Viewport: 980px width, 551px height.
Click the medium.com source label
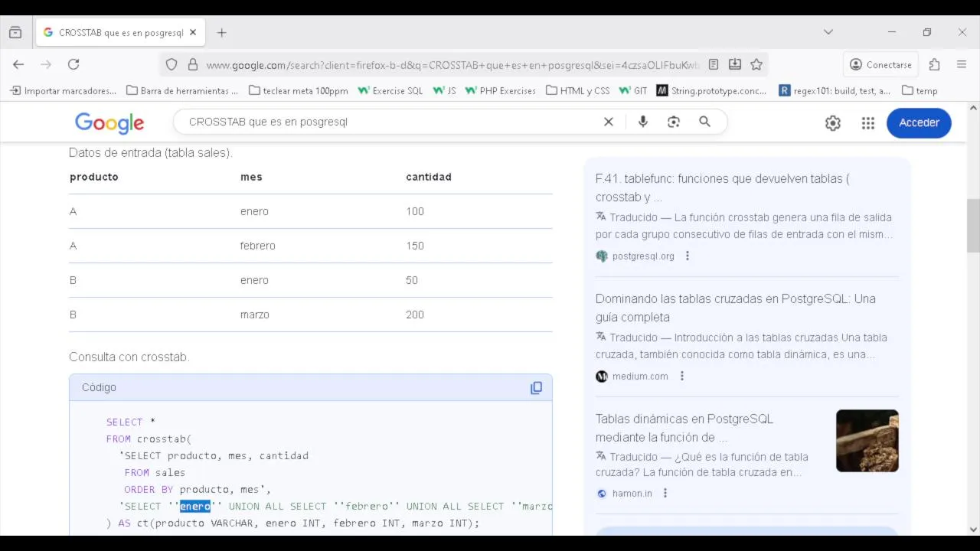[x=640, y=376]
